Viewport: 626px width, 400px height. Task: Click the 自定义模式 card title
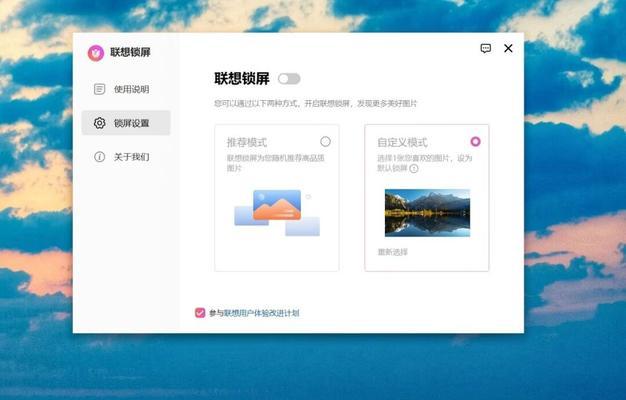(402, 143)
